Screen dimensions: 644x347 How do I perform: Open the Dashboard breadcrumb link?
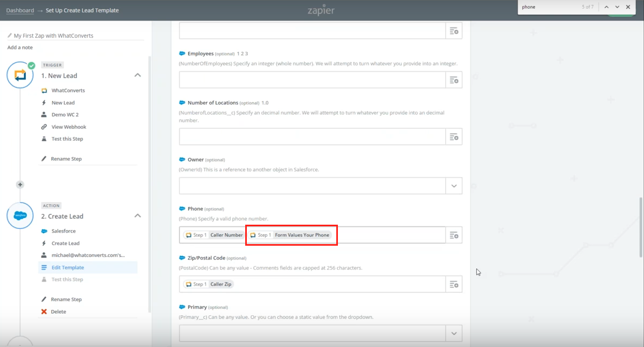[20, 10]
